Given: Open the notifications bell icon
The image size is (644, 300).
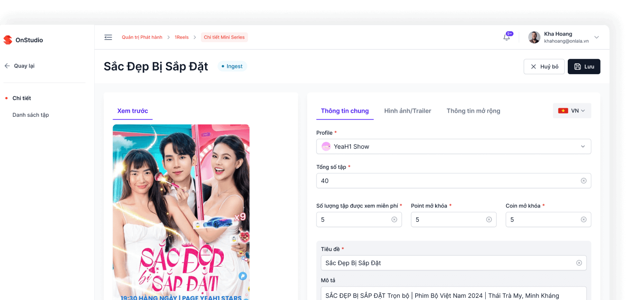Looking at the screenshot, I should tap(506, 37).
